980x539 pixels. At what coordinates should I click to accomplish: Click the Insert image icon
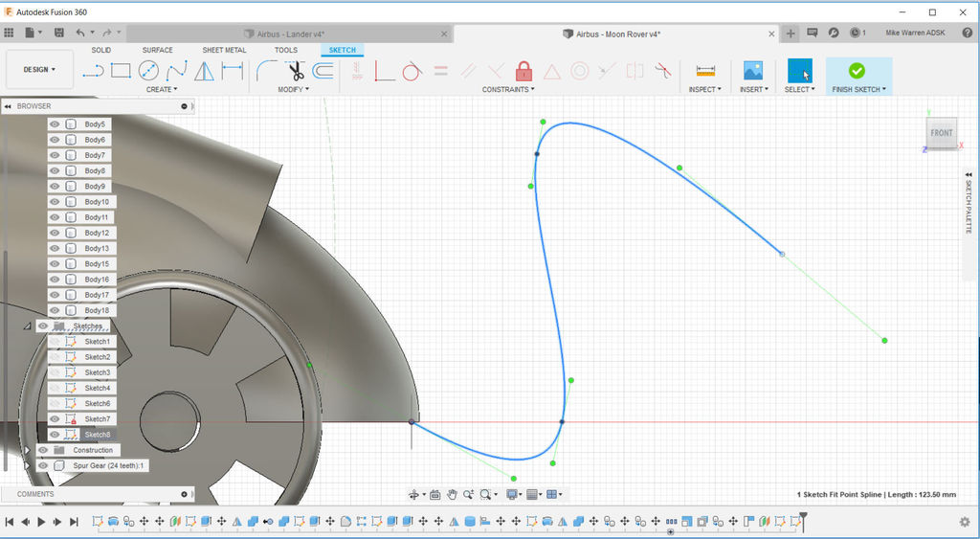pyautogui.click(x=753, y=71)
